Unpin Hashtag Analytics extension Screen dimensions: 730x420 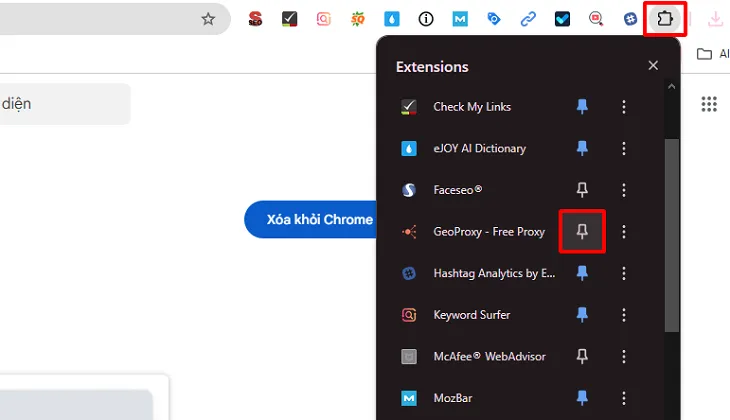pyautogui.click(x=582, y=273)
